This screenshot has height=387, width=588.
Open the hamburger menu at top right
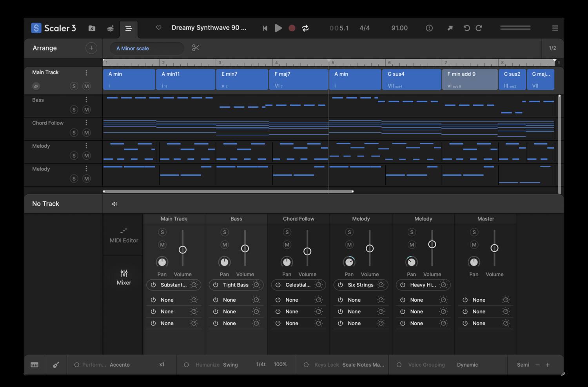555,28
